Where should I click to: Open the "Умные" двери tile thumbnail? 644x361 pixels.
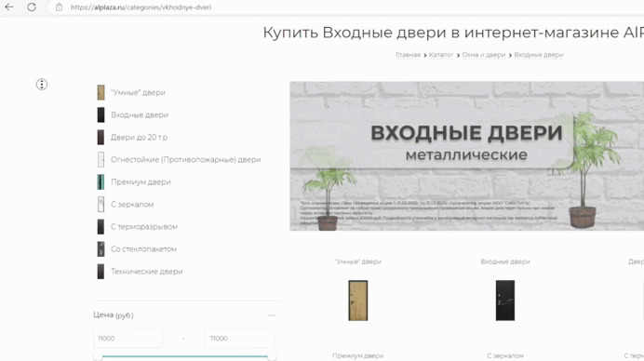tap(358, 301)
